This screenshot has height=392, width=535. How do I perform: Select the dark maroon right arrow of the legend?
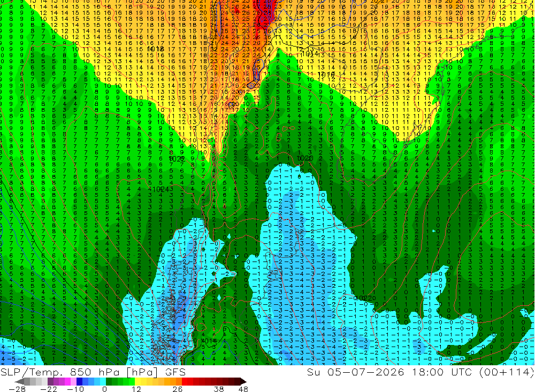coord(242,381)
